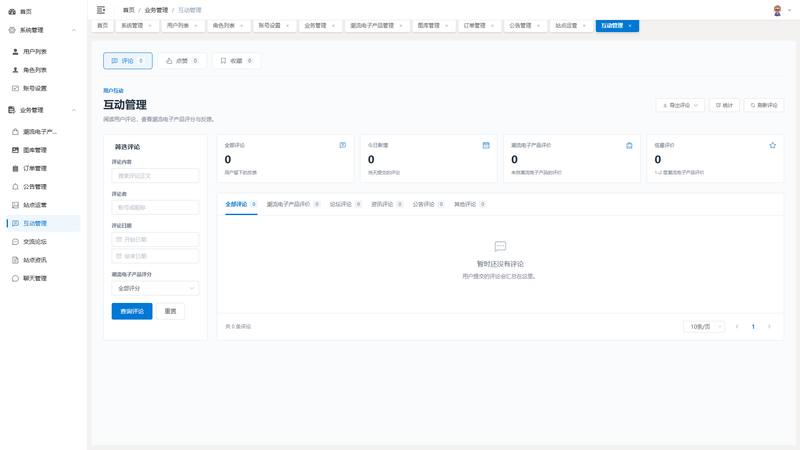Click the 刷新评论 button
This screenshot has height=450, width=800.
click(x=764, y=105)
